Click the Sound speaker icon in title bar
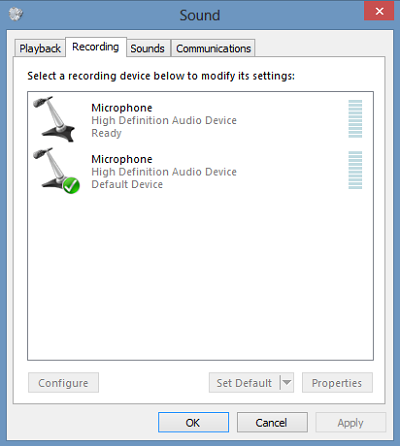This screenshot has height=446, width=400. coord(16,14)
